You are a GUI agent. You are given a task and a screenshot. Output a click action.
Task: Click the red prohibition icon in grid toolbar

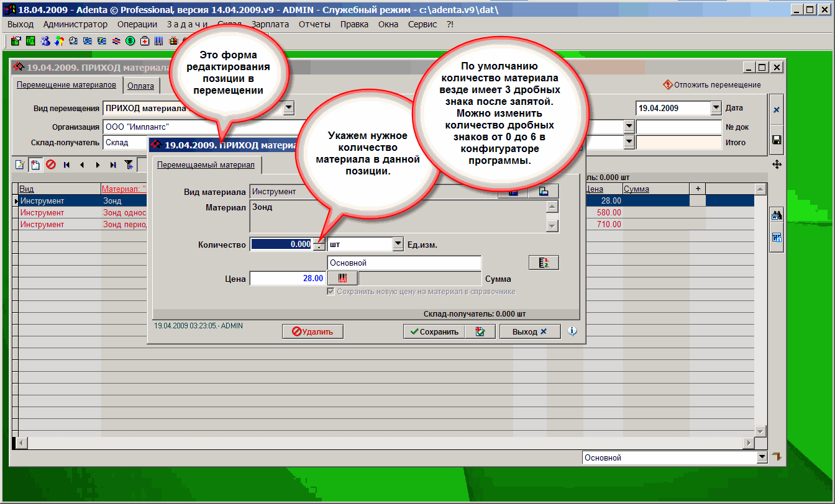point(51,165)
